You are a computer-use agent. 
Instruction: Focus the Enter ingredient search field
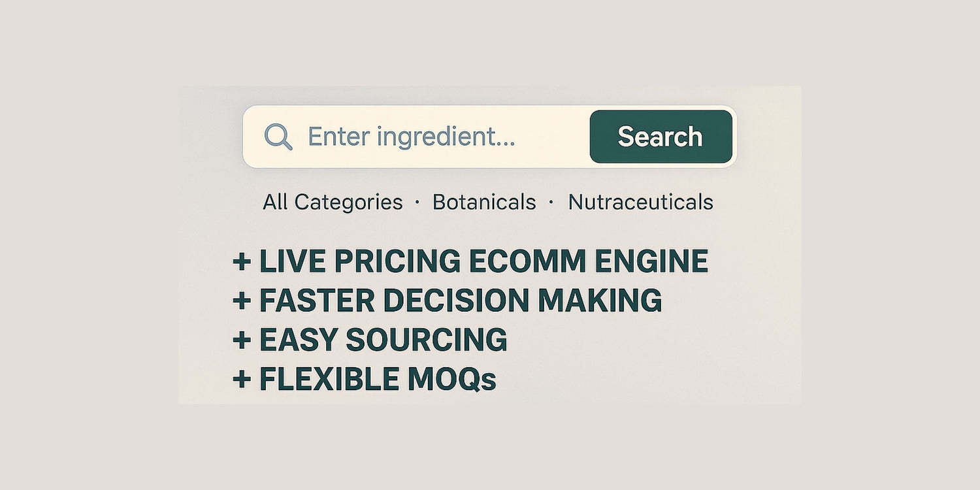click(x=412, y=137)
